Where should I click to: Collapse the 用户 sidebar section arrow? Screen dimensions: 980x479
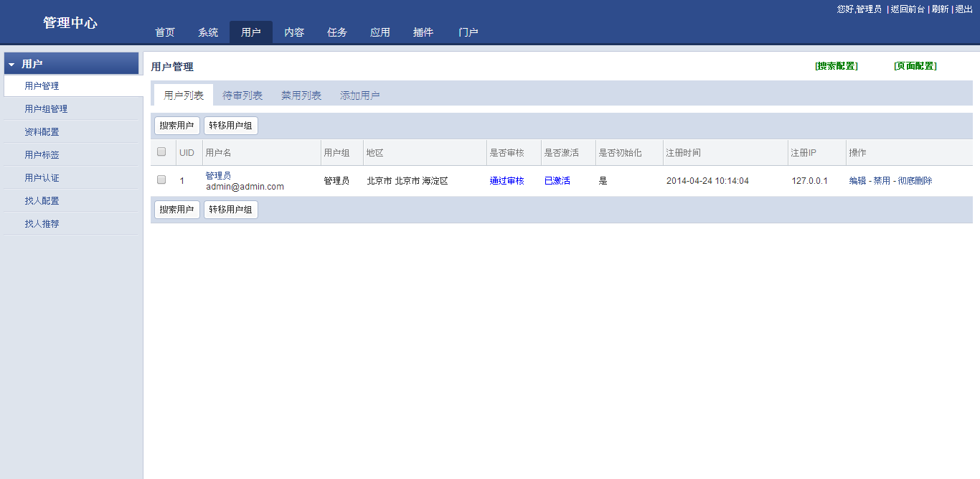click(x=11, y=65)
